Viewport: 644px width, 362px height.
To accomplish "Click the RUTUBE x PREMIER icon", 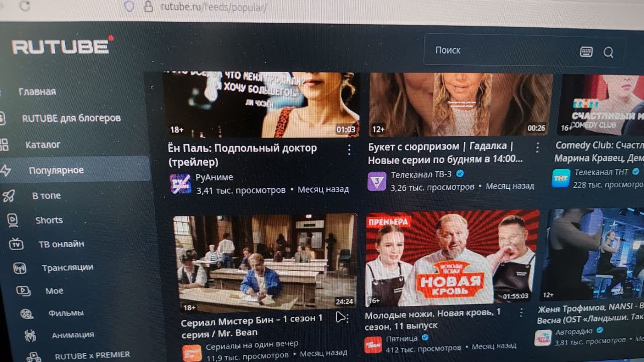I will pos(33,356).
